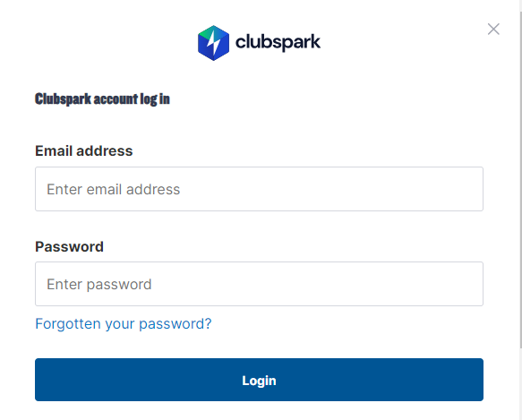Click the Clubspark hexagon lightning logo

213,43
